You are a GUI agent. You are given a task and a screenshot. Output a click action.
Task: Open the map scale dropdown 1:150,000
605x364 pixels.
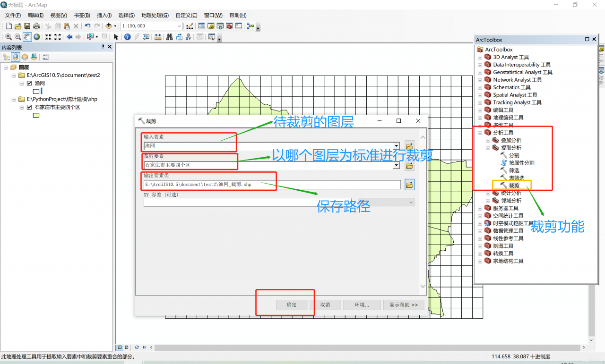179,26
